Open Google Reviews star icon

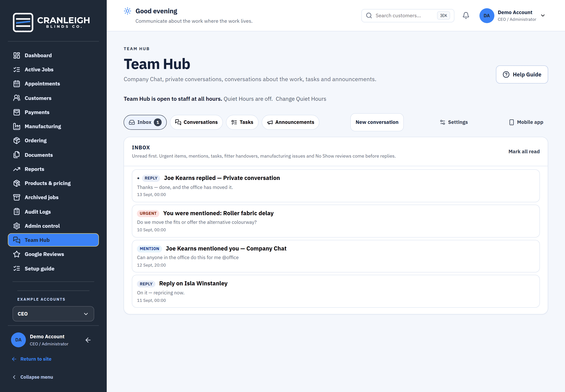[16, 254]
